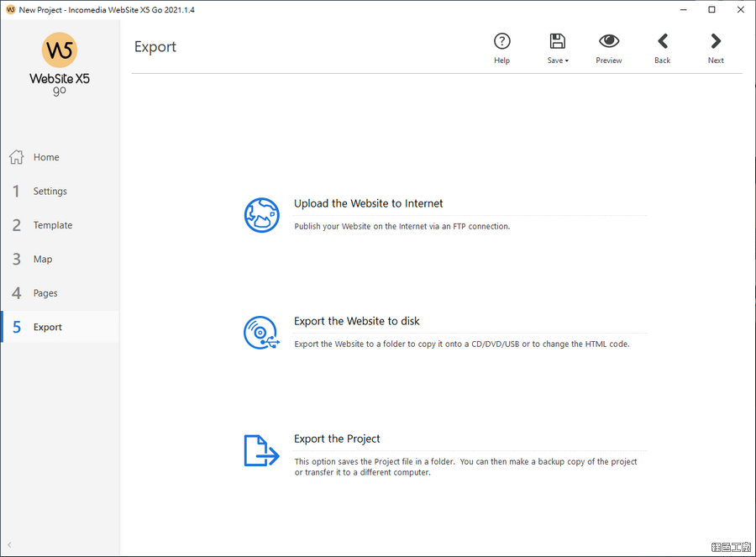Go Back using the left chevron

[663, 41]
